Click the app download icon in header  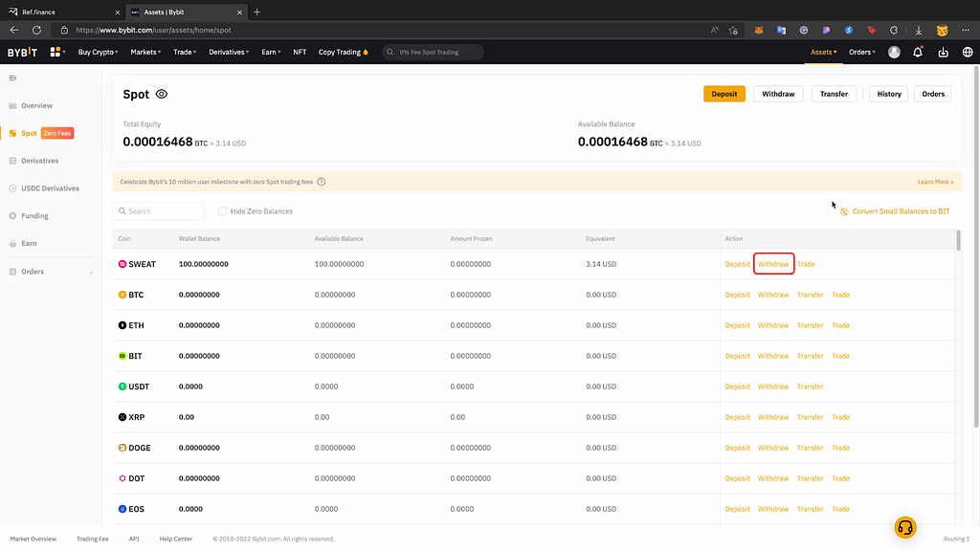[x=943, y=53]
